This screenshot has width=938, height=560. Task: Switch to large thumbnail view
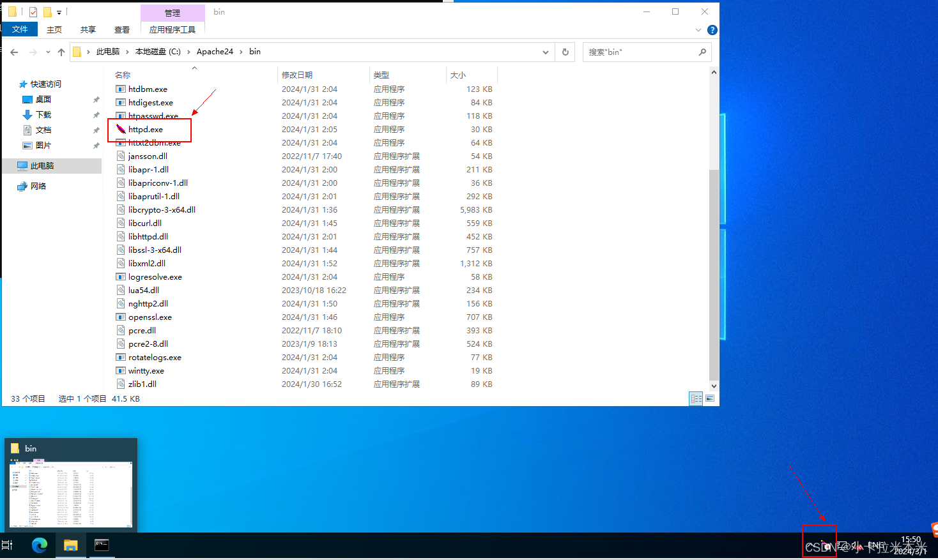point(710,398)
